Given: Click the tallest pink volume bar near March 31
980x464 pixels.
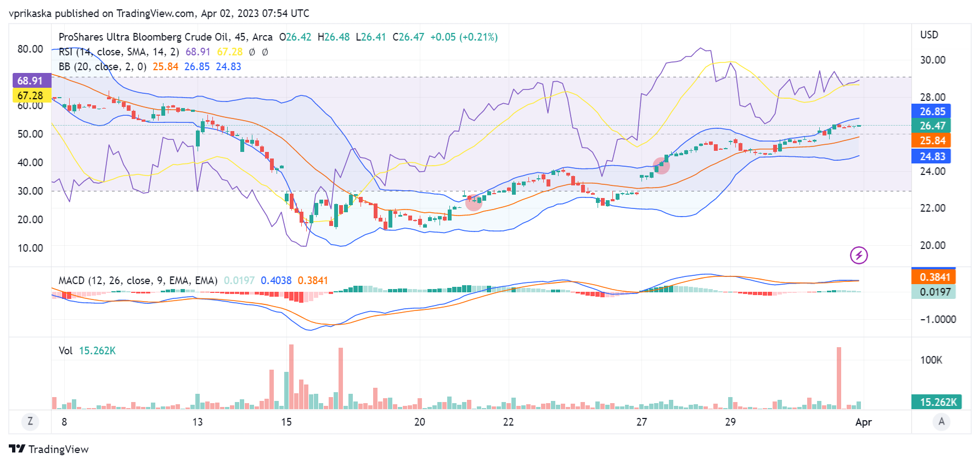Looking at the screenshot, I should [838, 378].
